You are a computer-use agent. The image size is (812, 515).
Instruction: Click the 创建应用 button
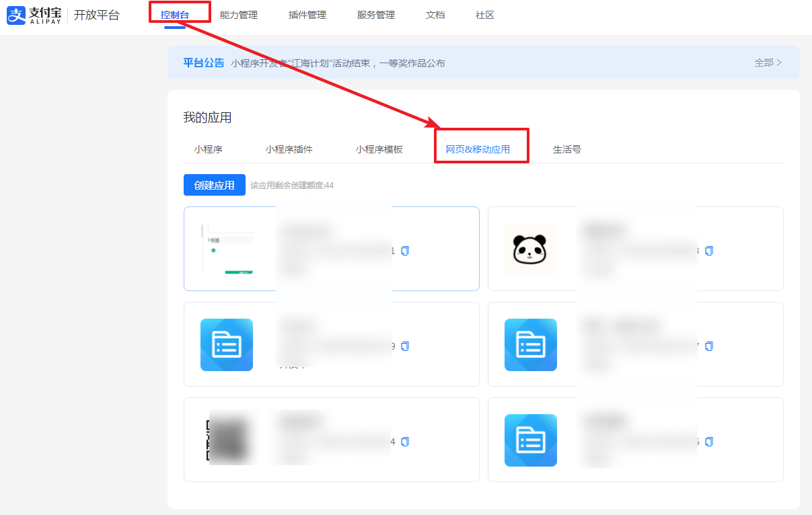pos(215,185)
